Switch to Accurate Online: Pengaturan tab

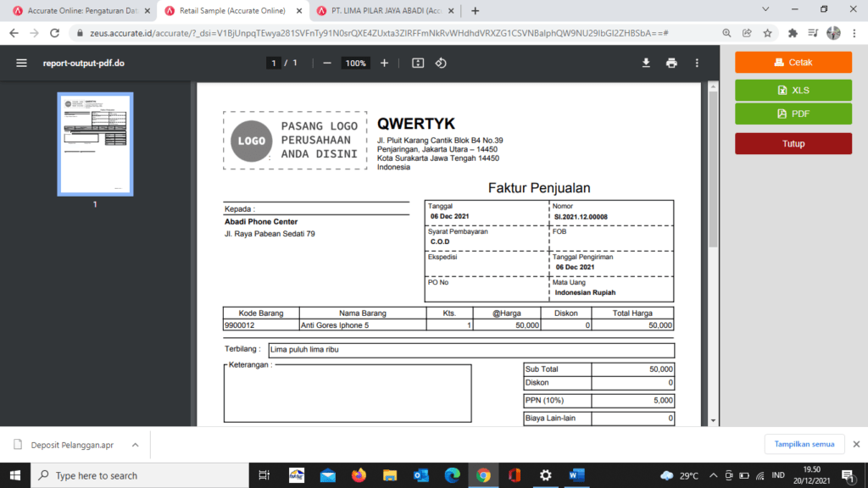point(82,10)
